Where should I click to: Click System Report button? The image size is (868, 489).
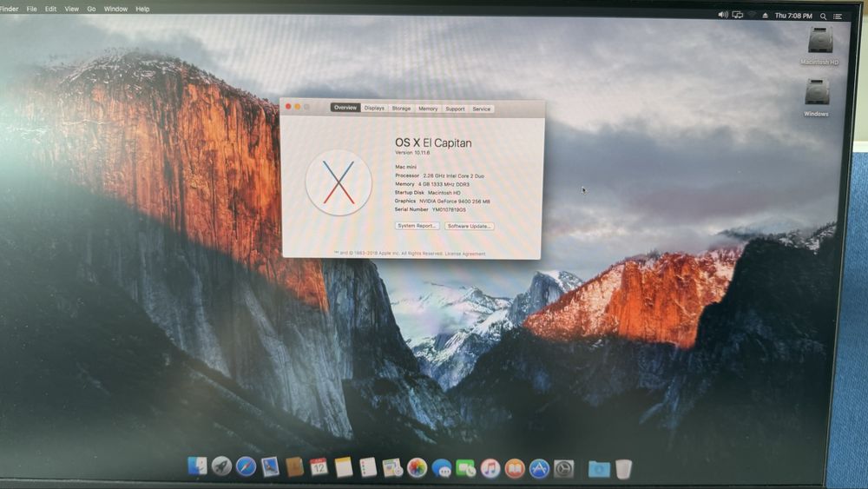(417, 226)
